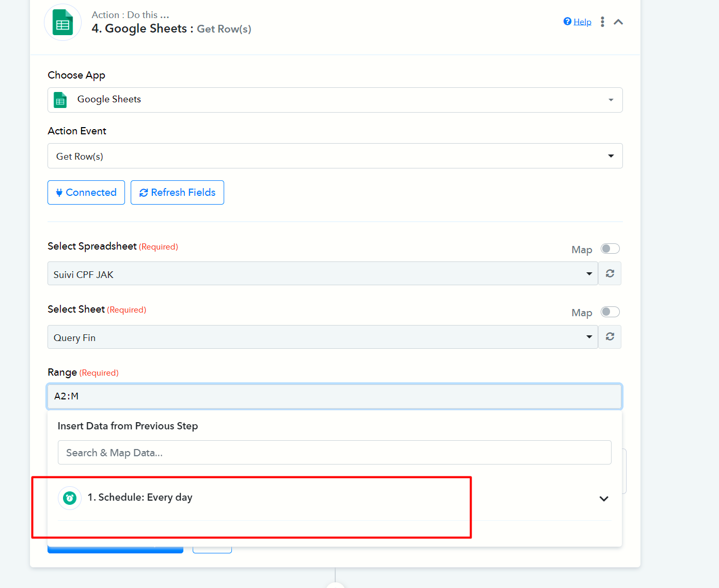Open the three-dot step options menu
Image resolution: width=719 pixels, height=588 pixels.
click(x=602, y=22)
